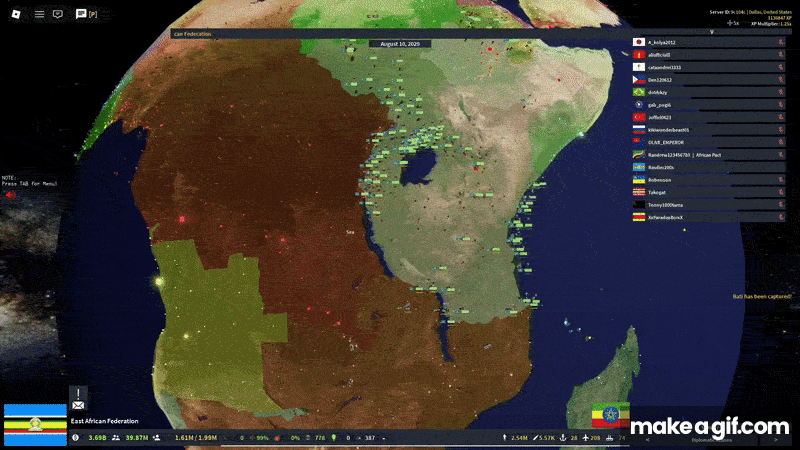Image resolution: width=800 pixels, height=450 pixels.
Task: Collapse the player list arrow
Action: click(712, 32)
